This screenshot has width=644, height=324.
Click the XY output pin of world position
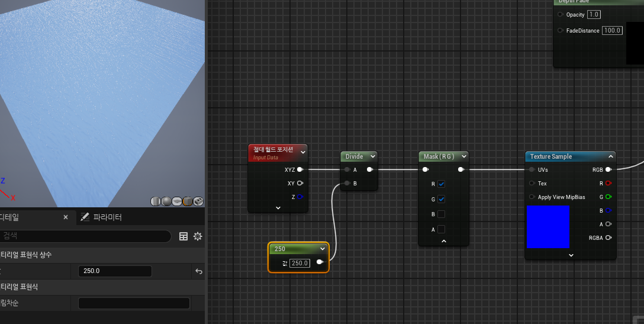coord(300,183)
